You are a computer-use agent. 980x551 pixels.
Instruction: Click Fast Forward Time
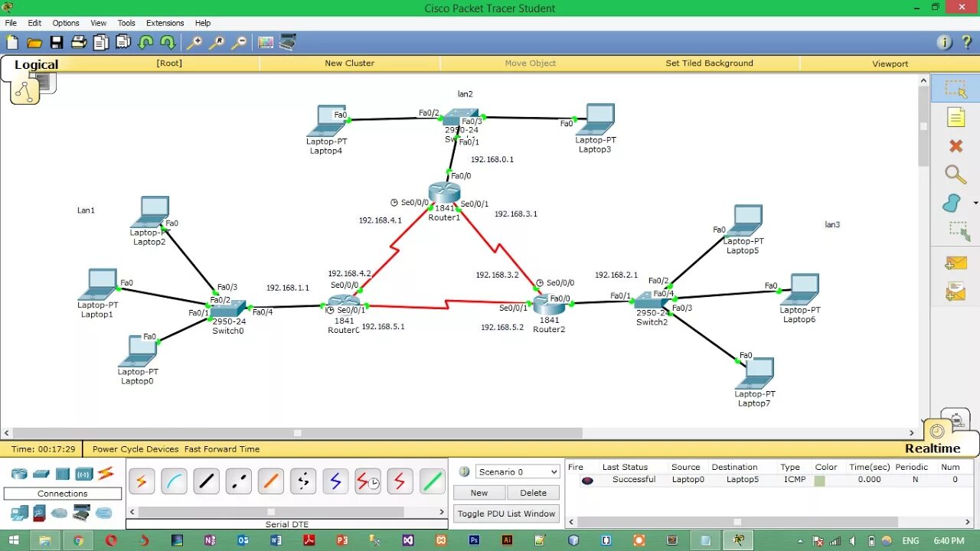(222, 449)
